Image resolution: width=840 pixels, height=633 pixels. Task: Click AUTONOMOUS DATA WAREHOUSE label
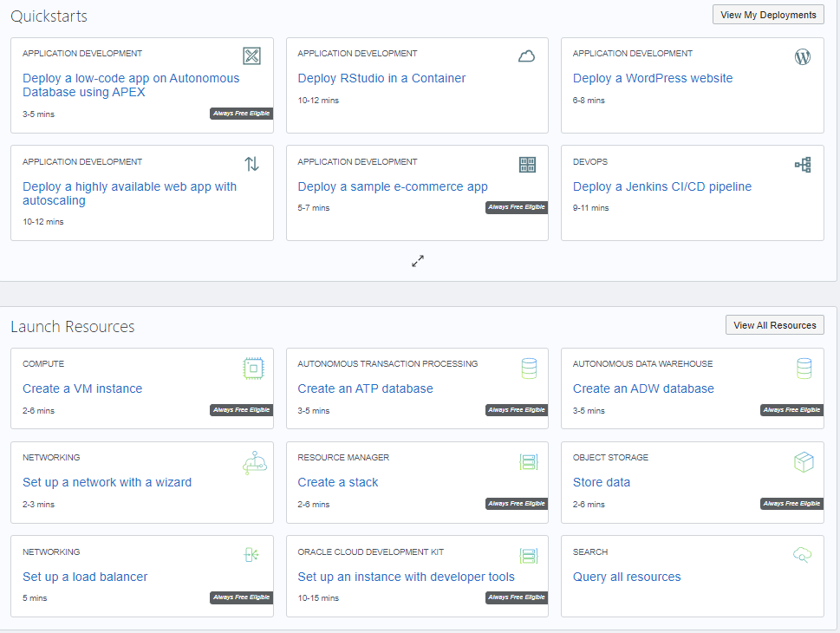pyautogui.click(x=643, y=364)
